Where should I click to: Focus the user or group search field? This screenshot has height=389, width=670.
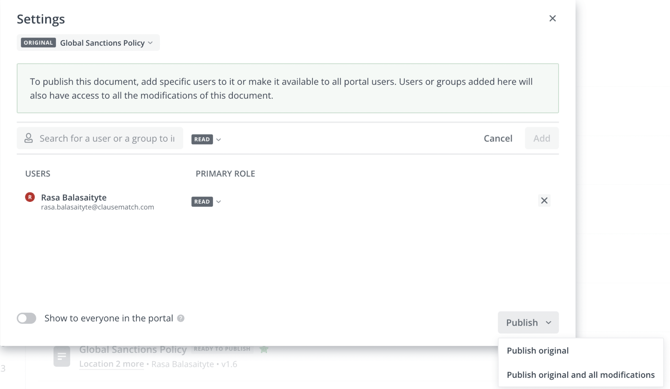click(x=100, y=138)
